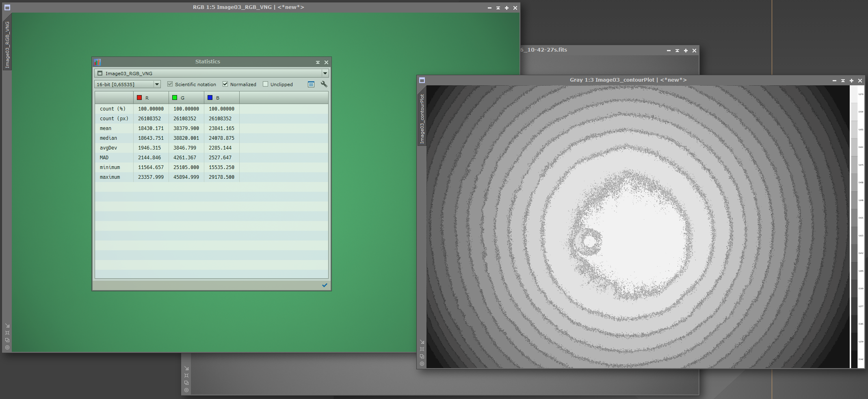
Task: Click the red R channel swatch
Action: coord(139,98)
